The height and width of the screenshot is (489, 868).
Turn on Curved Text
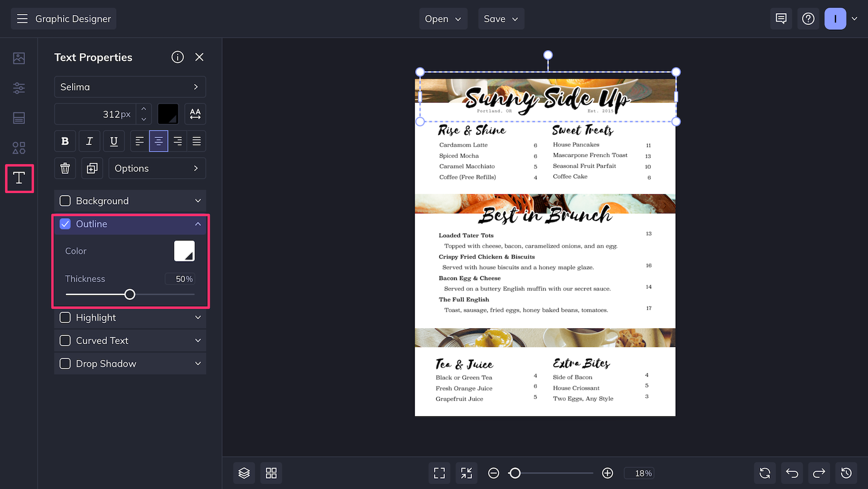click(65, 340)
